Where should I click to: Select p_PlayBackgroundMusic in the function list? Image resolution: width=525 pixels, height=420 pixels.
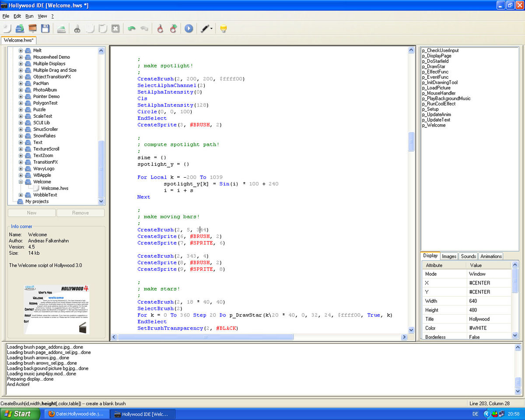pos(446,98)
